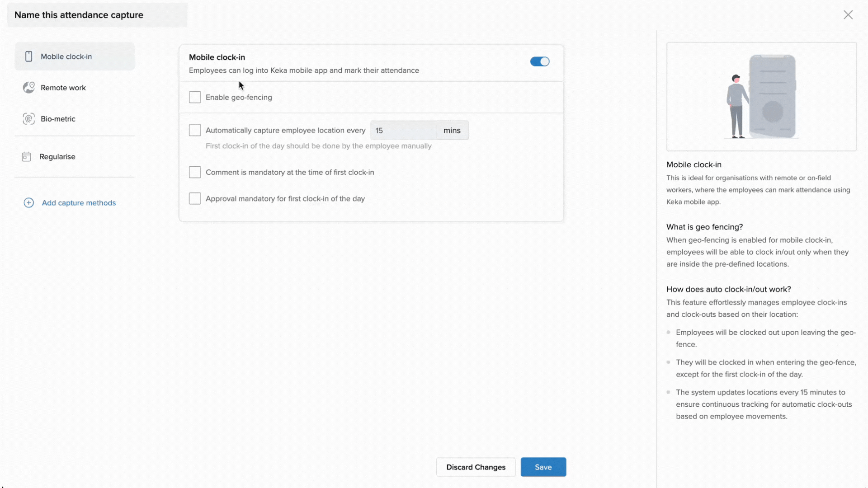Viewport: 868px width, 488px height.
Task: Click the Remote work globe icon
Action: pos(29,88)
